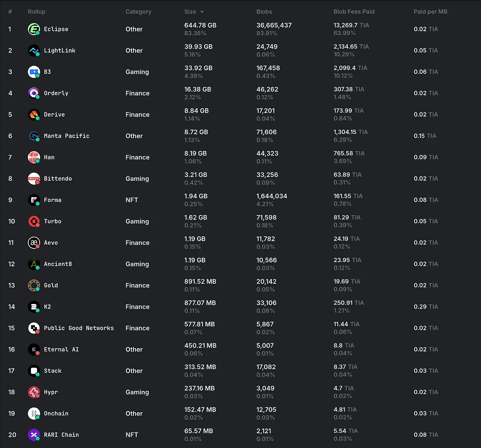Viewport: 481px width, 448px height.
Task: Toggle sort arrow next to Size header
Action: tap(202, 12)
